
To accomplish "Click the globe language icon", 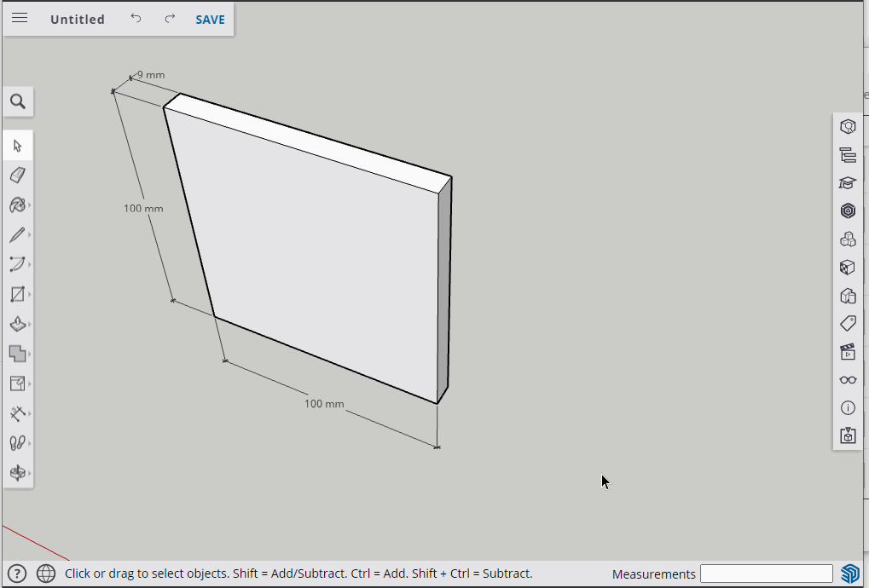I will click(46, 574).
